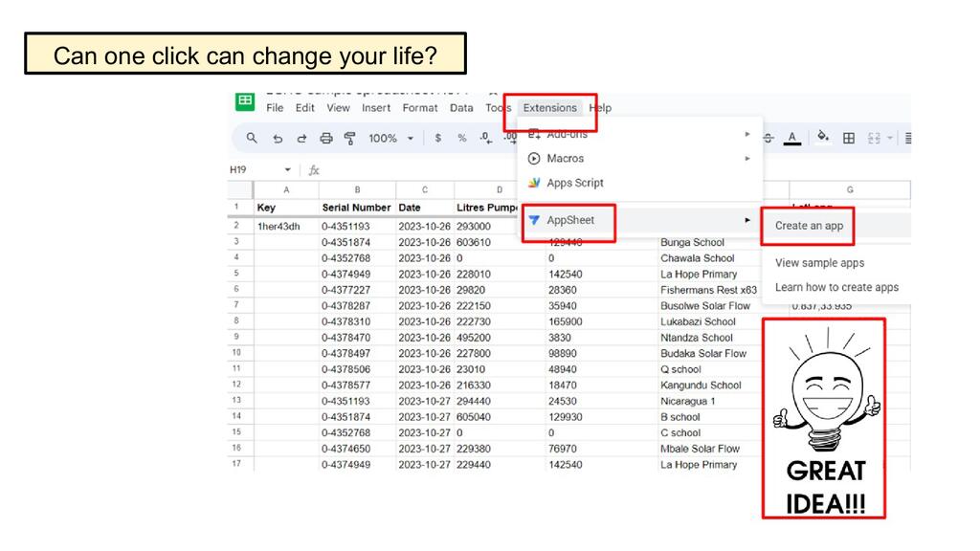This screenshot has height=551, width=980.
Task: Click the borders icon in toolbar
Action: pos(848,138)
